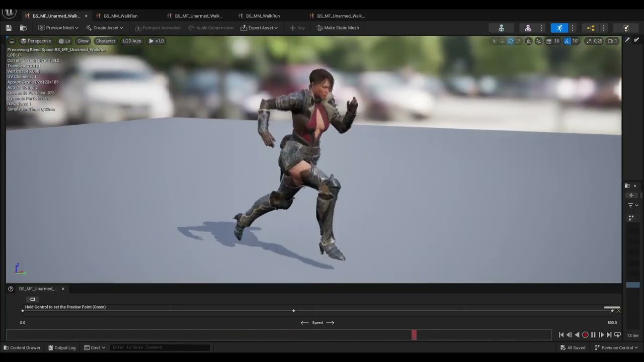The width and height of the screenshot is (644, 362).
Task: Click the help icon beside blend space tab
Action: pos(11,289)
